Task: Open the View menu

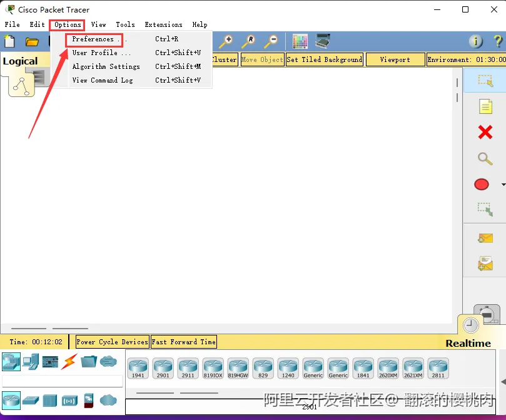Action: click(98, 24)
